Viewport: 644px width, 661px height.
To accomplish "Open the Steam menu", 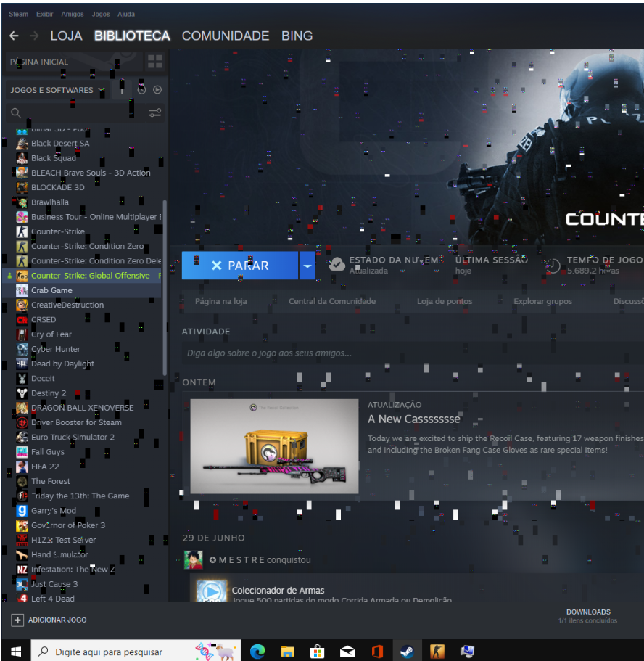I will (x=19, y=14).
